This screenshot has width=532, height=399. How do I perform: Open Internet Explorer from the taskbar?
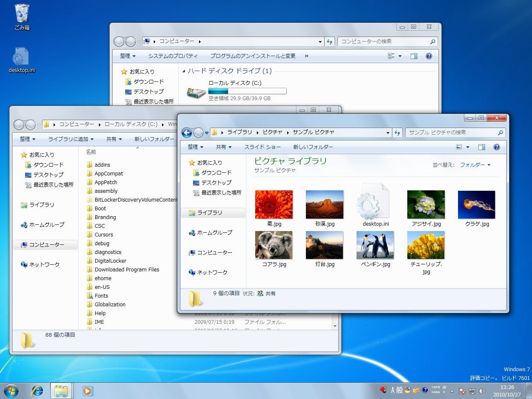[x=37, y=391]
